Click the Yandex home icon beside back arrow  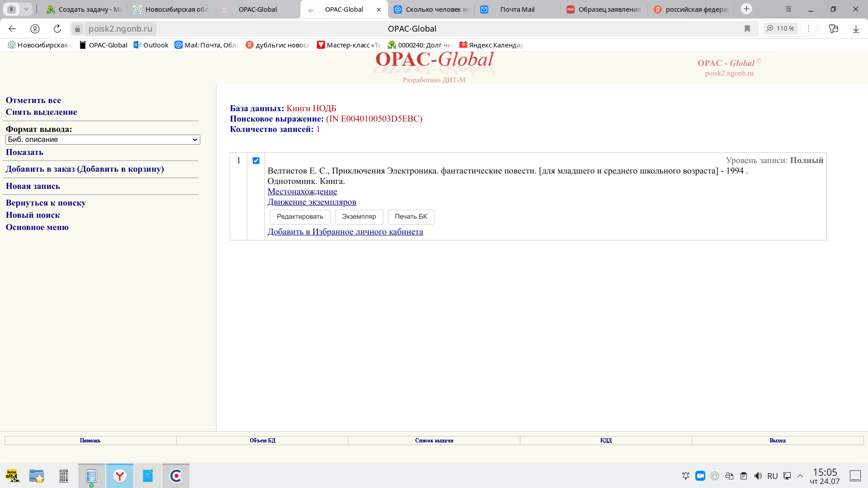coord(35,29)
